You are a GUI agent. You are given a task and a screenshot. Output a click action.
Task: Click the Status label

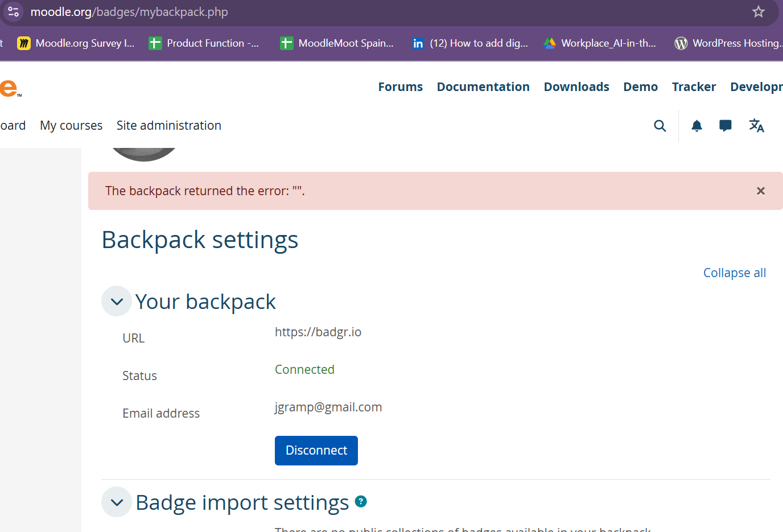[139, 376]
